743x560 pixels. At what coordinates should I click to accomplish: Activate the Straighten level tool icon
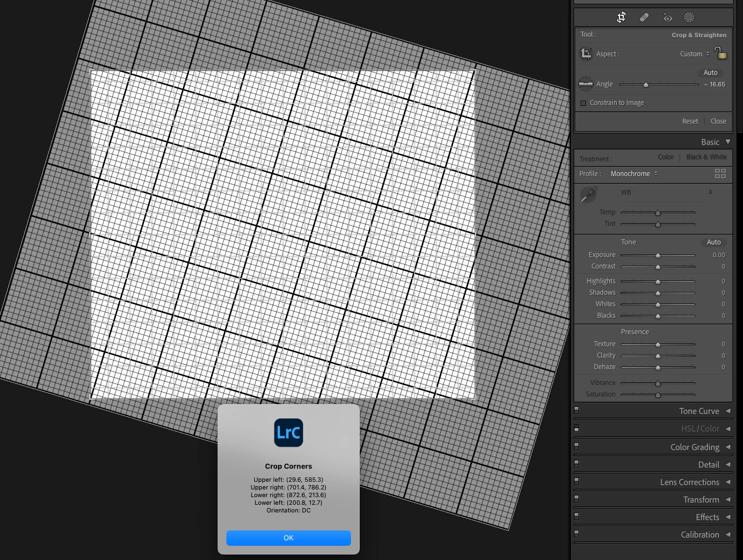point(586,84)
